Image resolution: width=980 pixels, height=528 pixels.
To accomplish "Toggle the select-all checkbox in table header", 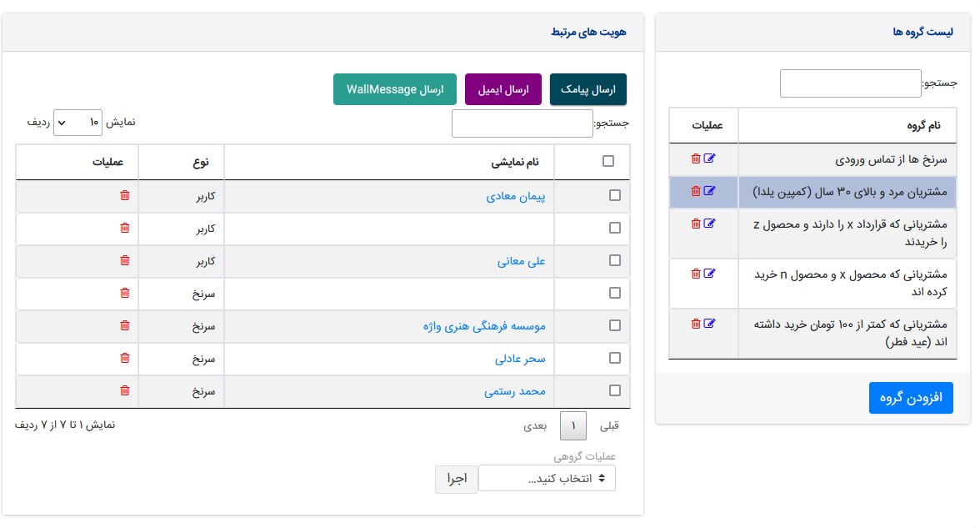I will tap(608, 162).
